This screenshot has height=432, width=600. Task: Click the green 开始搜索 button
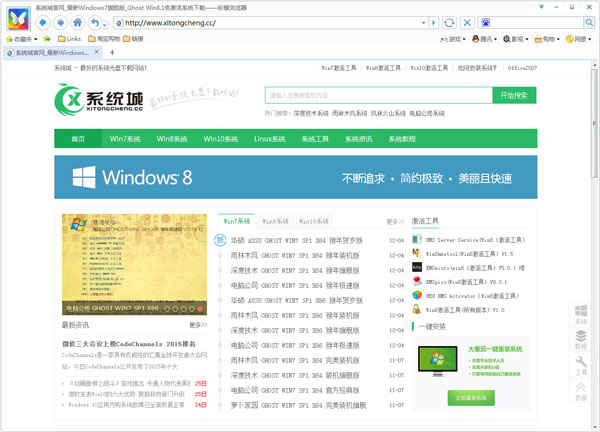coord(514,95)
